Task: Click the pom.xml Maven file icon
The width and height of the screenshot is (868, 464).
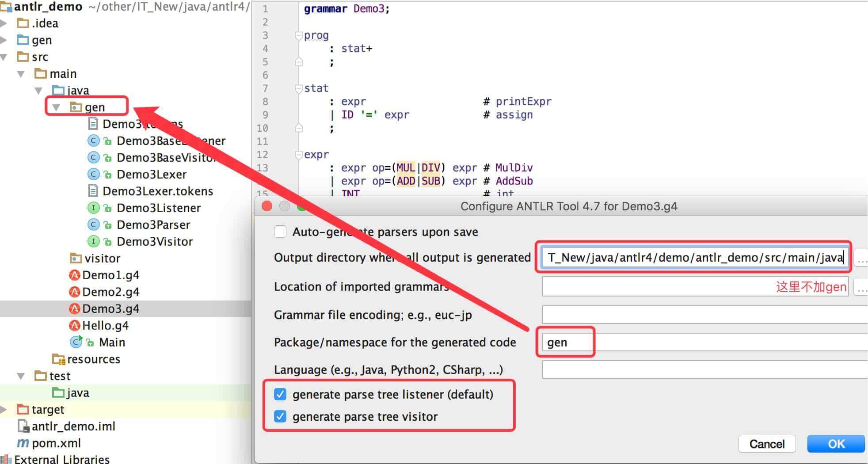Action: [x=23, y=443]
